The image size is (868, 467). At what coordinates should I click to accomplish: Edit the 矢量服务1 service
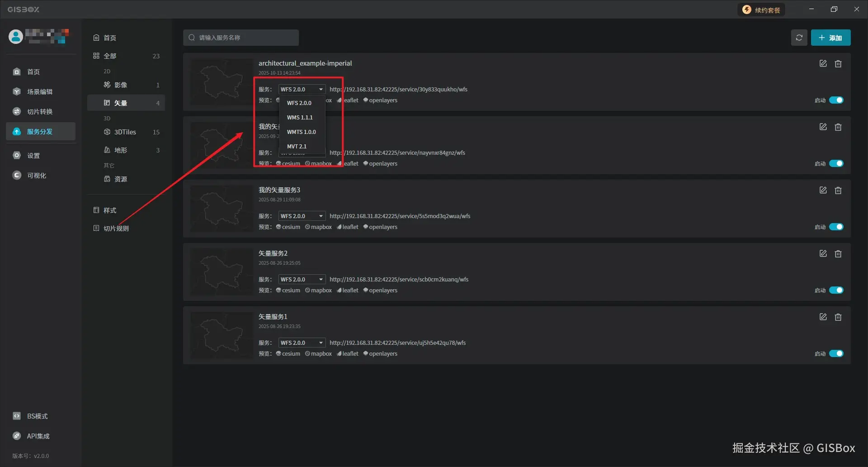823,317
